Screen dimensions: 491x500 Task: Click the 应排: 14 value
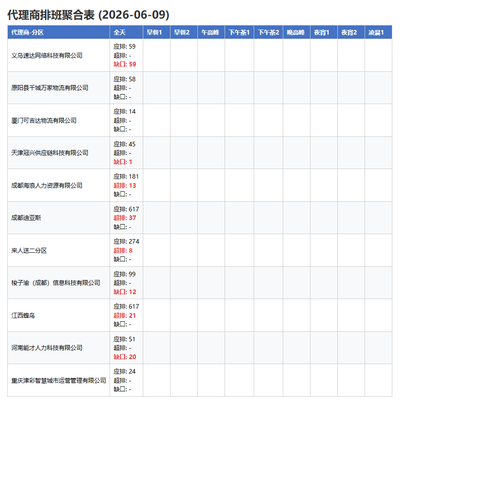pos(125,112)
